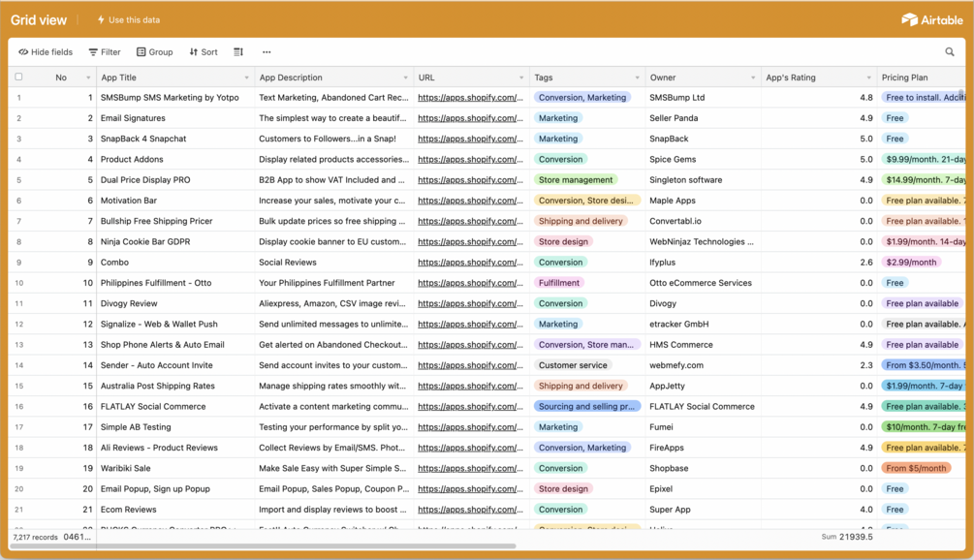974x560 pixels.
Task: Click the webmefy.com owner cell
Action: (704, 365)
